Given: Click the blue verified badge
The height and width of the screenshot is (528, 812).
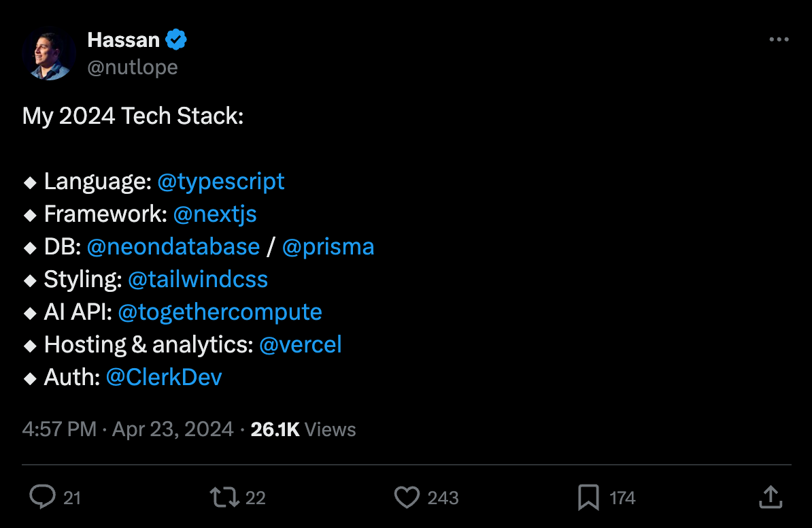Looking at the screenshot, I should [x=176, y=40].
